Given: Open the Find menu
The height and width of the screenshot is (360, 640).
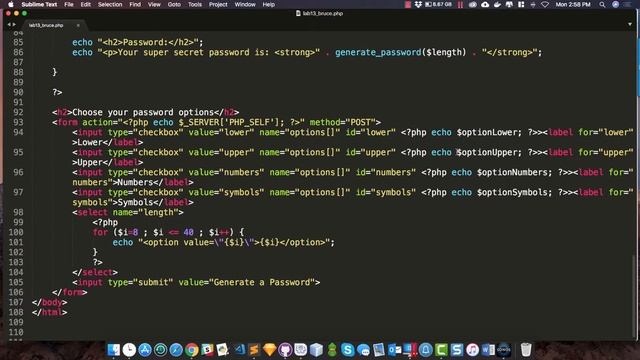Looking at the screenshot, I should pos(135,4).
